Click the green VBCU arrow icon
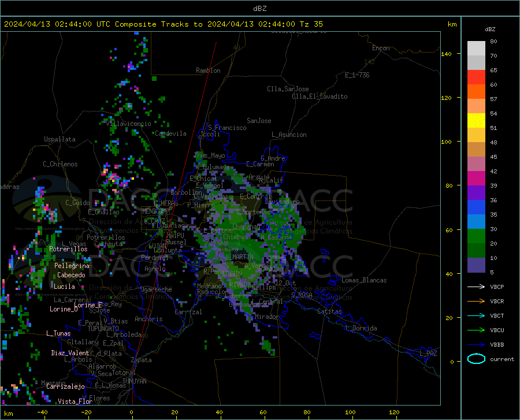Viewport: 520px width, 420px height. coord(476,330)
